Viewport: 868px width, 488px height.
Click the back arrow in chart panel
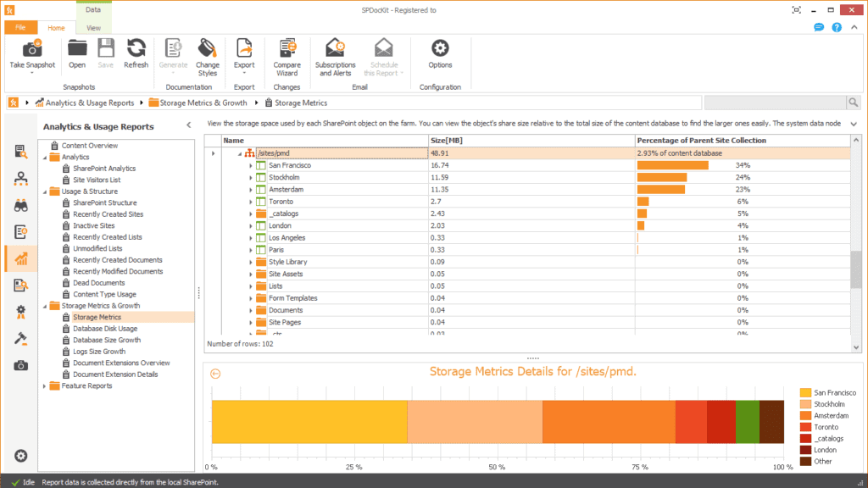click(215, 374)
